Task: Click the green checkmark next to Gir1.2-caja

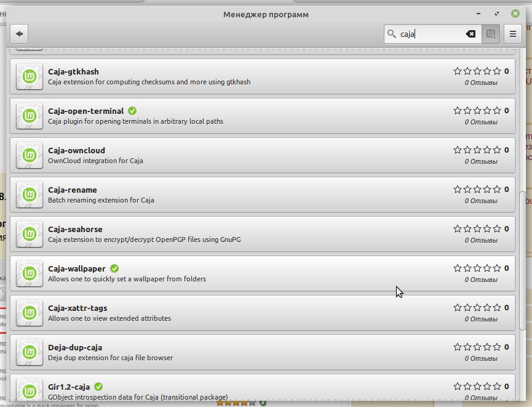Action: [x=98, y=387]
